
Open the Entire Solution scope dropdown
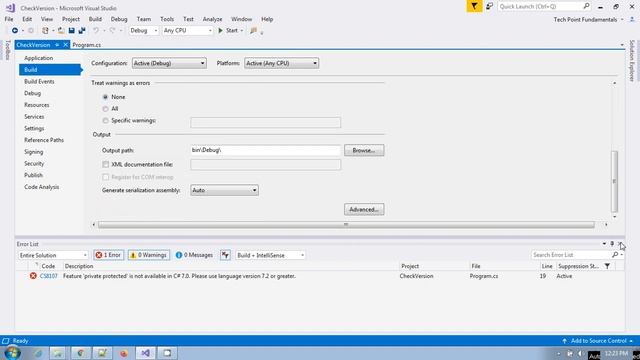[53, 255]
